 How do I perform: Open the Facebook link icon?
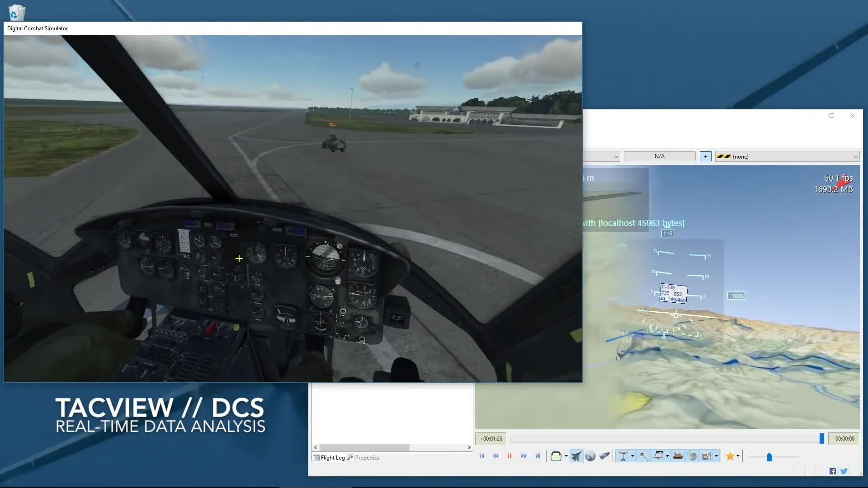pos(833,471)
